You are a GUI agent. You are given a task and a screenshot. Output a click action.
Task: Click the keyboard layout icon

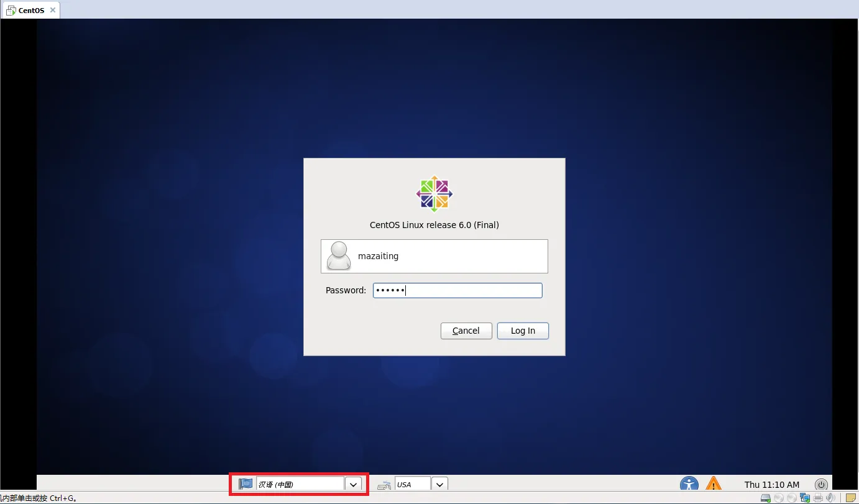pos(384,485)
